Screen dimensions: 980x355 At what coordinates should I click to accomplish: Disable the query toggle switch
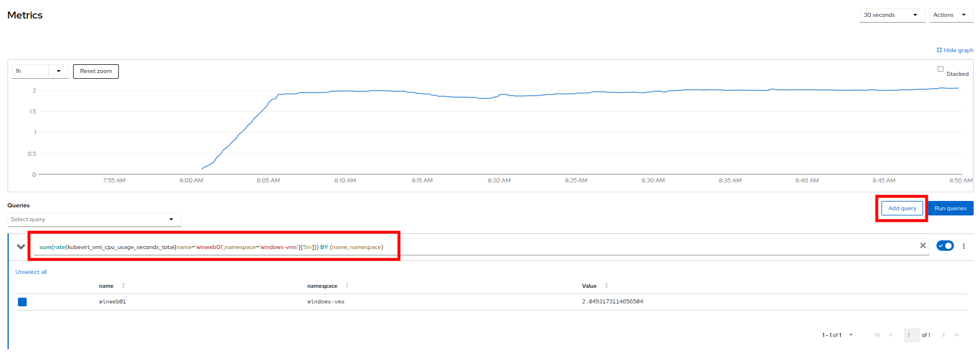pos(945,246)
